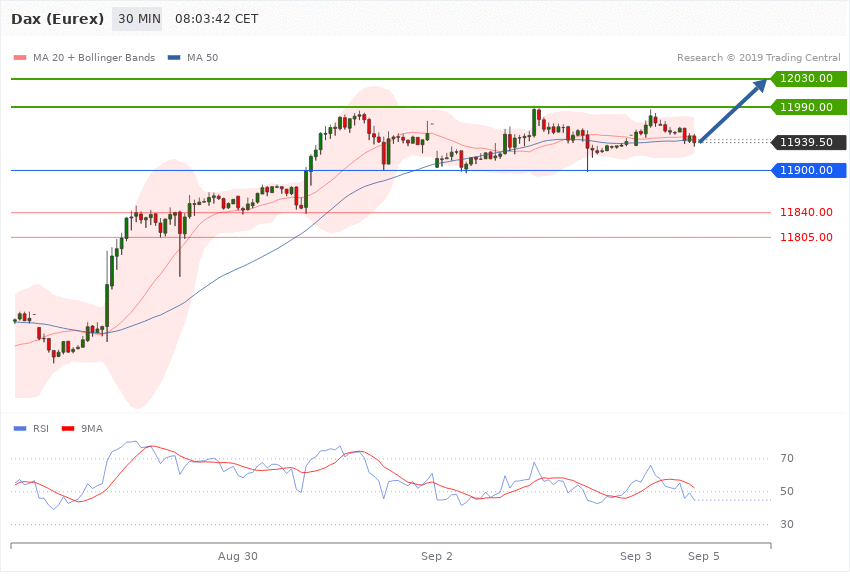
Task: Select the 12030.00 green resistance label
Action: coord(809,79)
